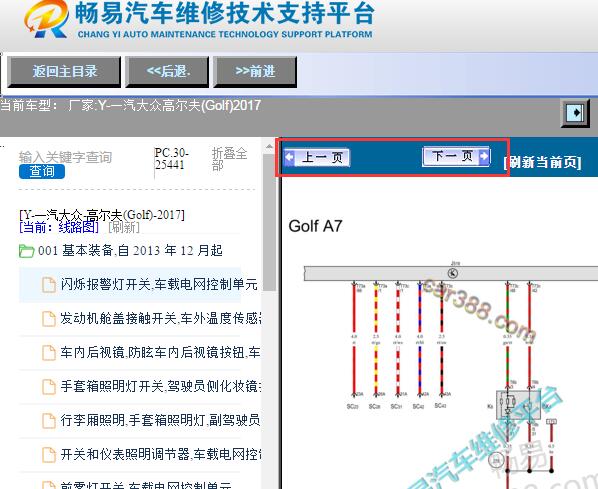Screen dimensions: 598x489
Task: Open 开关和仪表照明调节器 entry
Action: 161,454
